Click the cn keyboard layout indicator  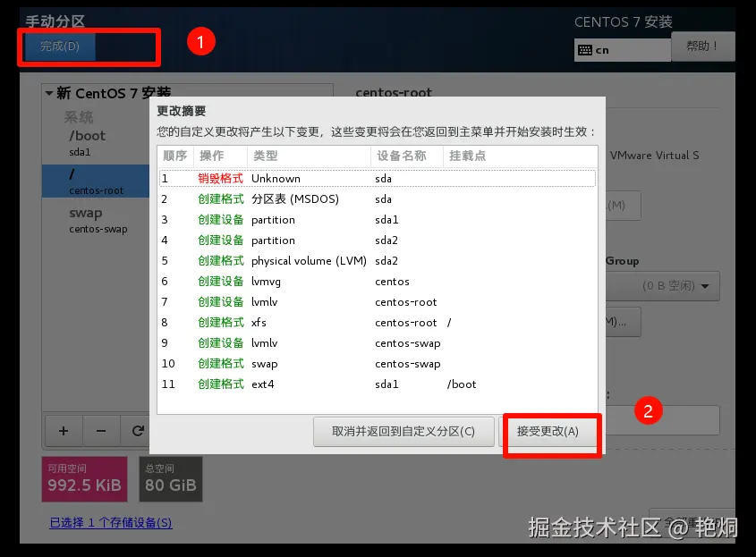pos(621,49)
